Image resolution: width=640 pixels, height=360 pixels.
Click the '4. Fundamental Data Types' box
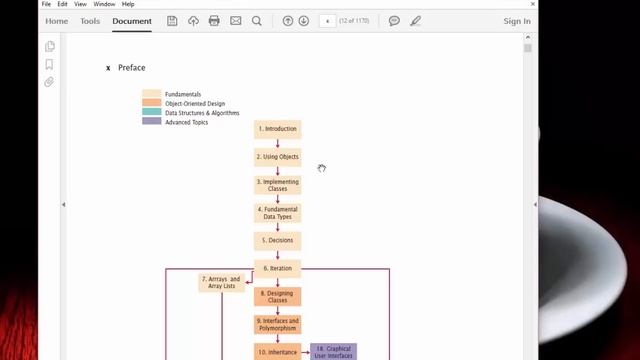278,213
